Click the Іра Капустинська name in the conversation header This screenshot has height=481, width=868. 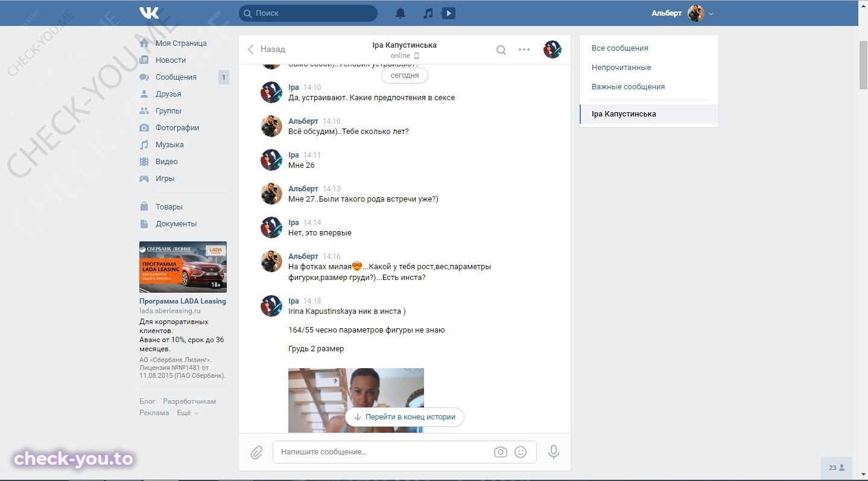point(404,45)
